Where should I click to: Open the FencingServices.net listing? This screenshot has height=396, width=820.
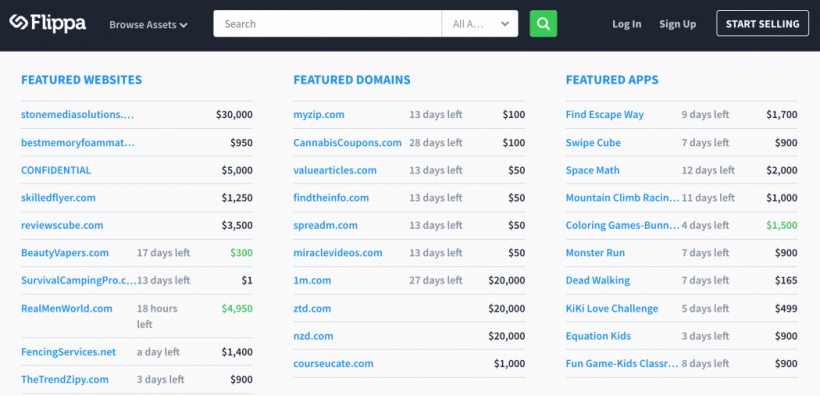(x=69, y=352)
